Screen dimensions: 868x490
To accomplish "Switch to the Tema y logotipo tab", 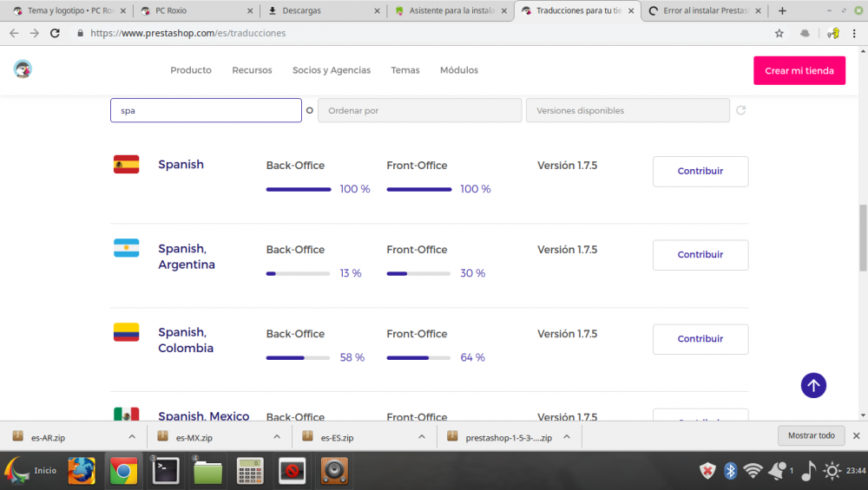I will pyautogui.click(x=69, y=10).
